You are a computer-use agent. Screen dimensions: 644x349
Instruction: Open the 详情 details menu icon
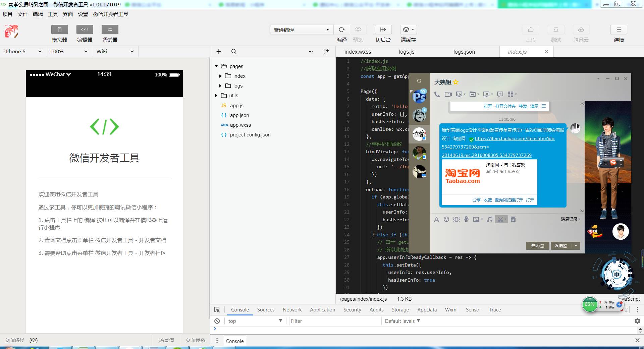pos(619,30)
